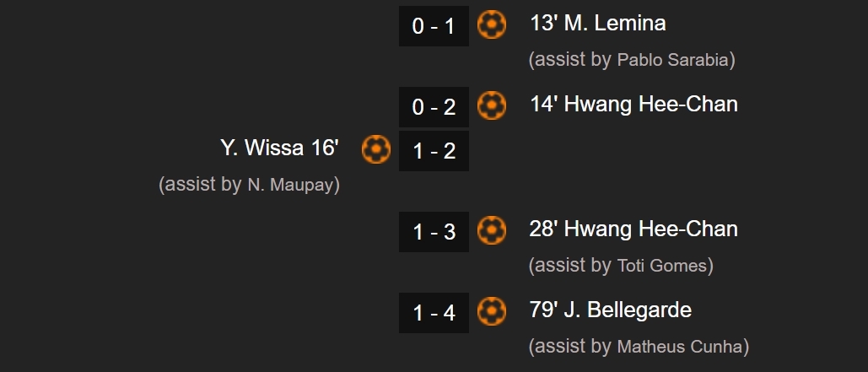The width and height of the screenshot is (868, 372).
Task: Open M. Lemina player link
Action: 614,24
